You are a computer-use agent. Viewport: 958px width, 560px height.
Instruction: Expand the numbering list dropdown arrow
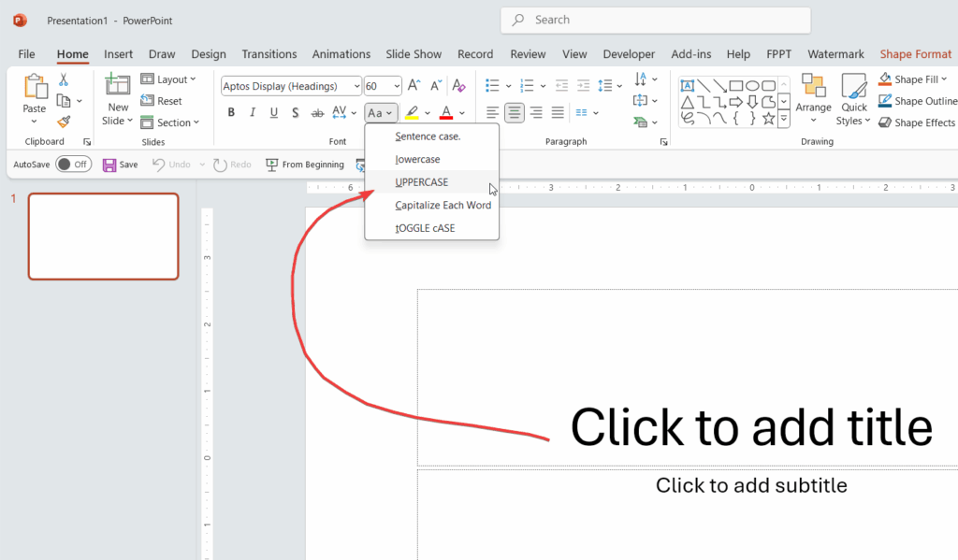[x=544, y=86]
